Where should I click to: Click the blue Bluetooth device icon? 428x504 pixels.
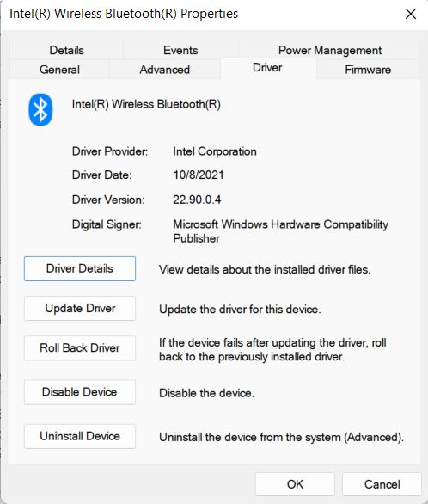pos(40,109)
